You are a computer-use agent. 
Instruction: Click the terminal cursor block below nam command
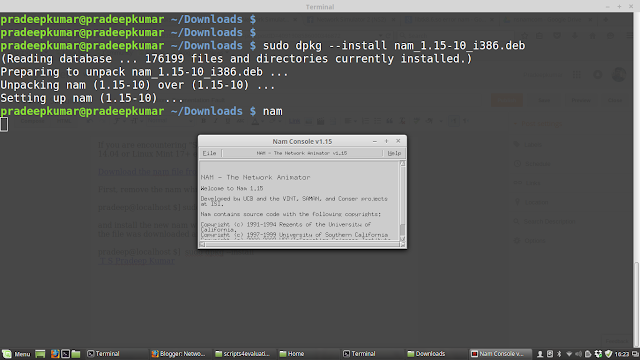coord(4,124)
